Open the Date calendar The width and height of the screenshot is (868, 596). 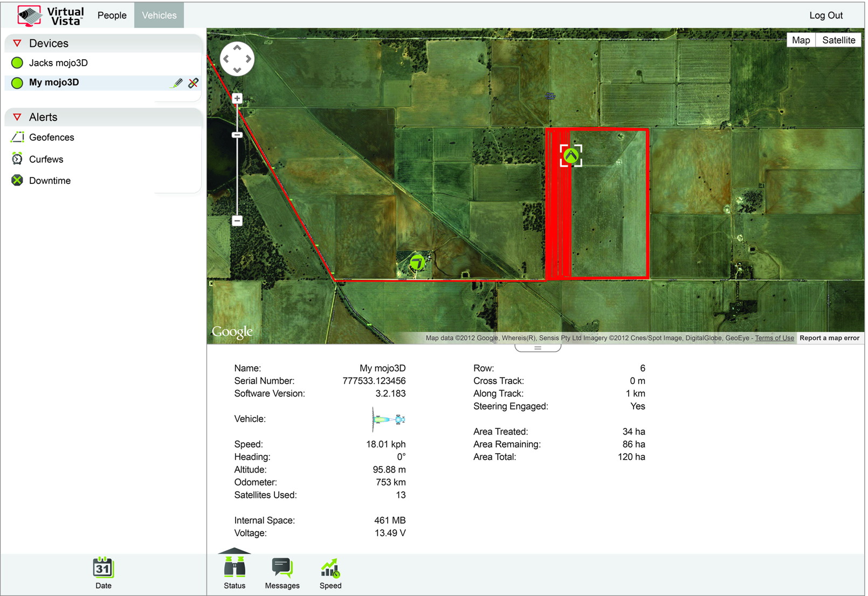pyautogui.click(x=103, y=573)
